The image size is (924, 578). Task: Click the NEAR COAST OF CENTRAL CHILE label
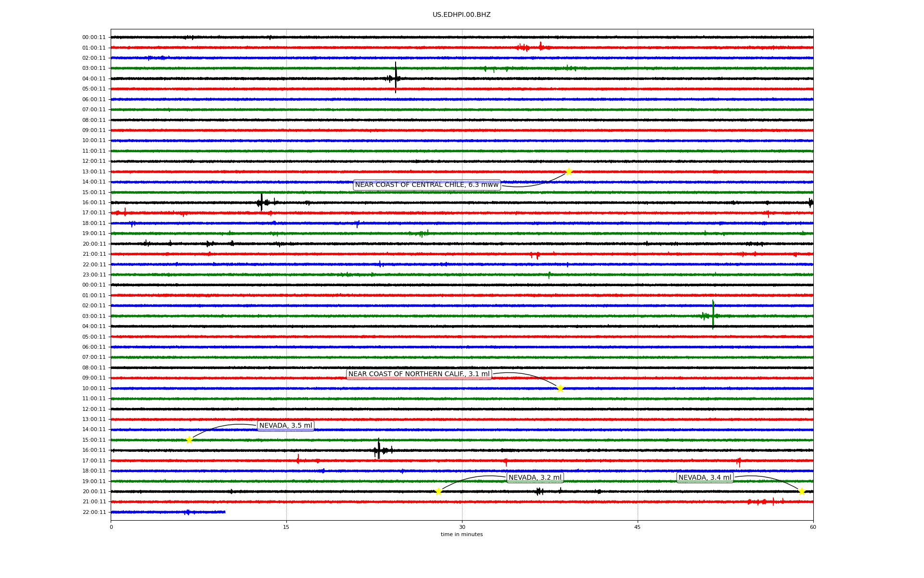coord(426,185)
